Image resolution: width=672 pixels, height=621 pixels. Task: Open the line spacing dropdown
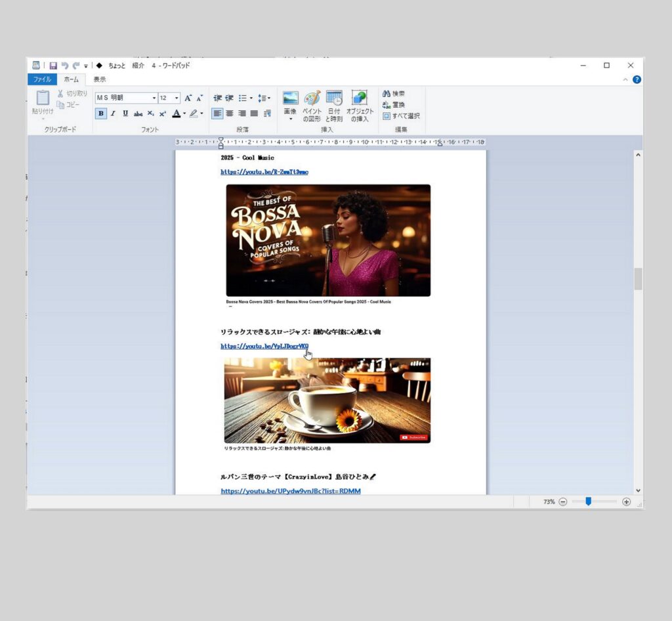(x=264, y=98)
